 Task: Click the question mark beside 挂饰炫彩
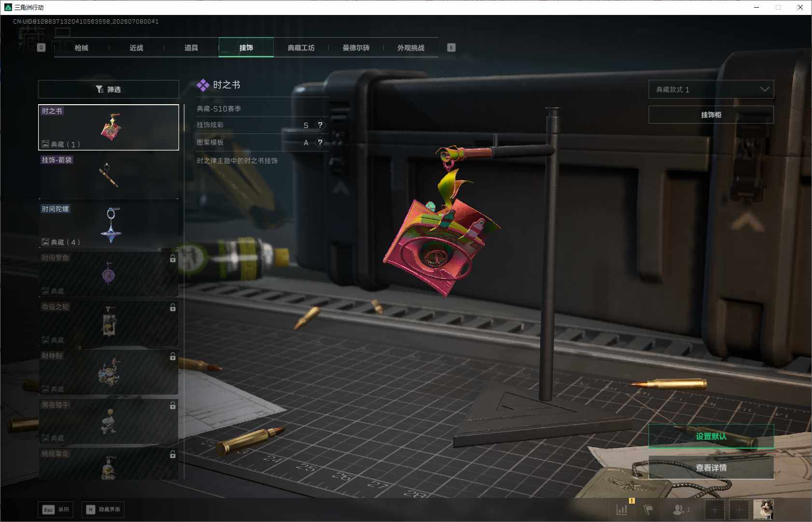(320, 125)
